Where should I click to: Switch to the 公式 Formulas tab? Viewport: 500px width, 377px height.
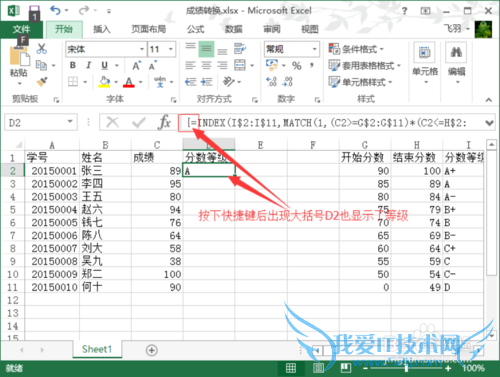pyautogui.click(x=195, y=29)
